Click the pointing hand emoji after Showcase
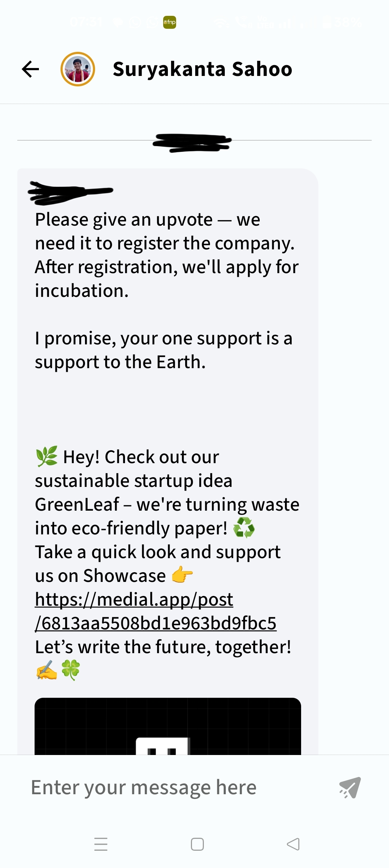 (x=182, y=575)
